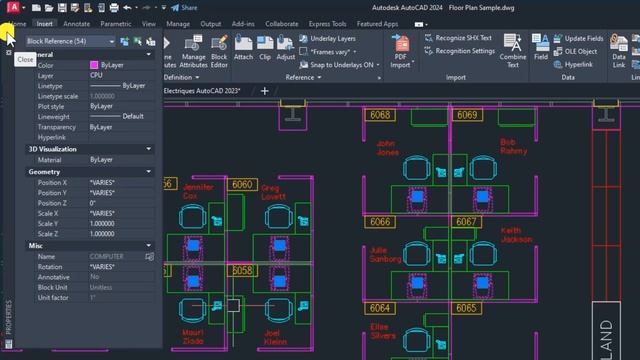Click the Transparency ByLayer value
Screen dimensions: 640x360
pos(101,127)
